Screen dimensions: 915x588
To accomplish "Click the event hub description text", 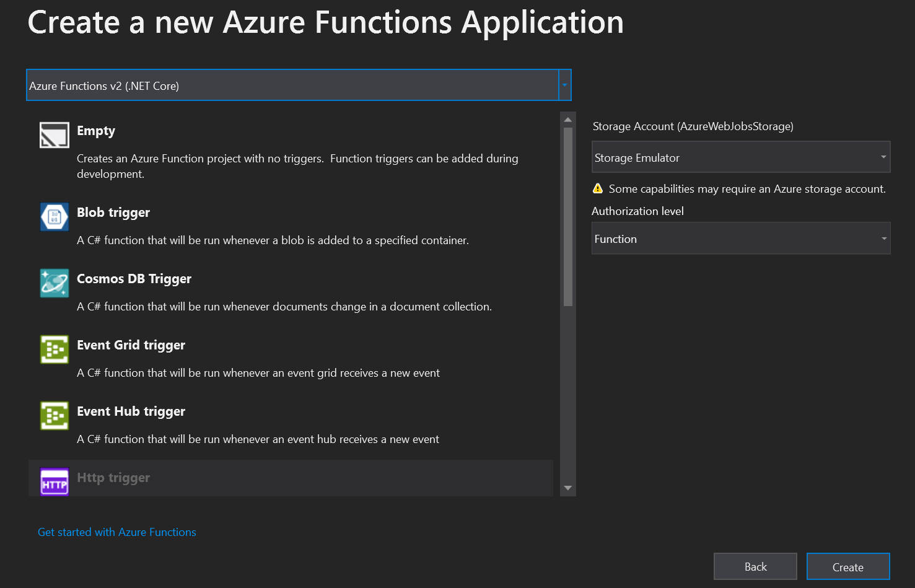I will pyautogui.click(x=258, y=439).
